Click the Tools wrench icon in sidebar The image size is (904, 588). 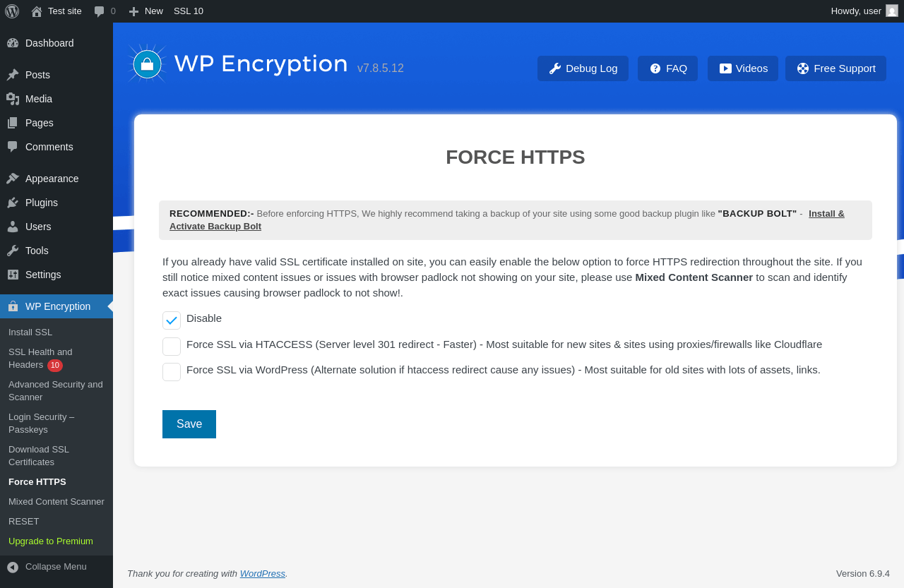click(x=13, y=251)
